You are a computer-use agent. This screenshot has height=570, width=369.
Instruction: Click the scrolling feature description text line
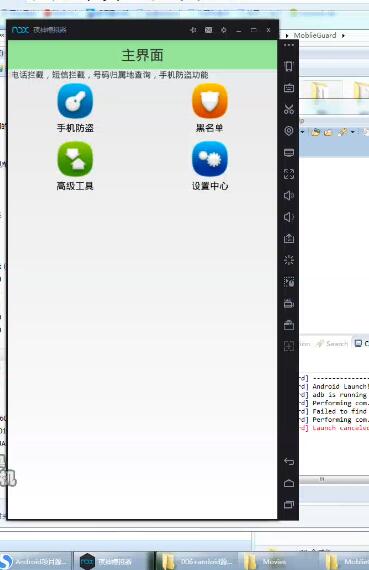point(110,75)
